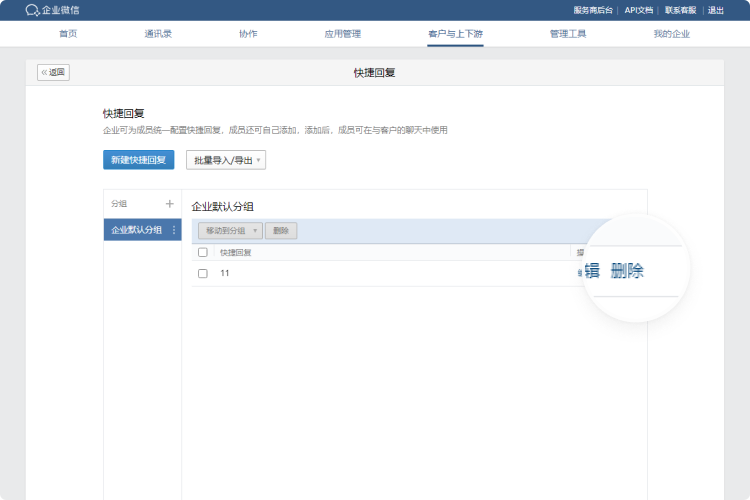Toggle the select-all checkbox in table header

point(203,252)
